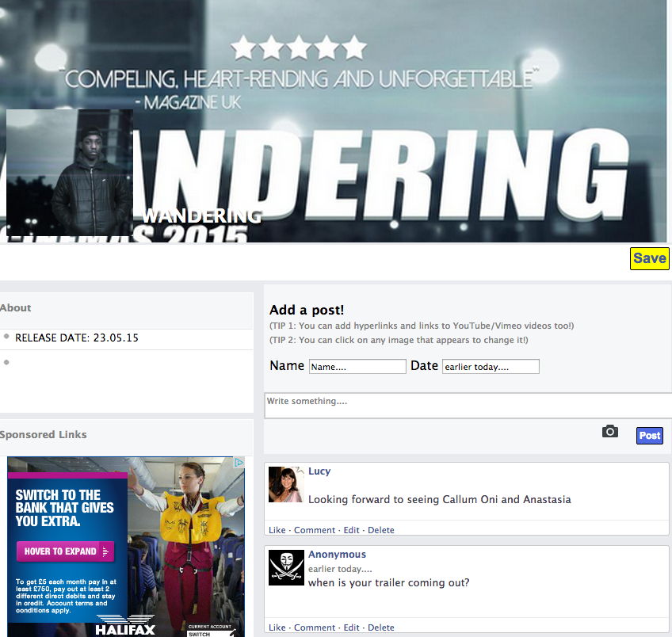The height and width of the screenshot is (637, 672).
Task: Click the camera icon to attach photo
Action: [x=610, y=431]
